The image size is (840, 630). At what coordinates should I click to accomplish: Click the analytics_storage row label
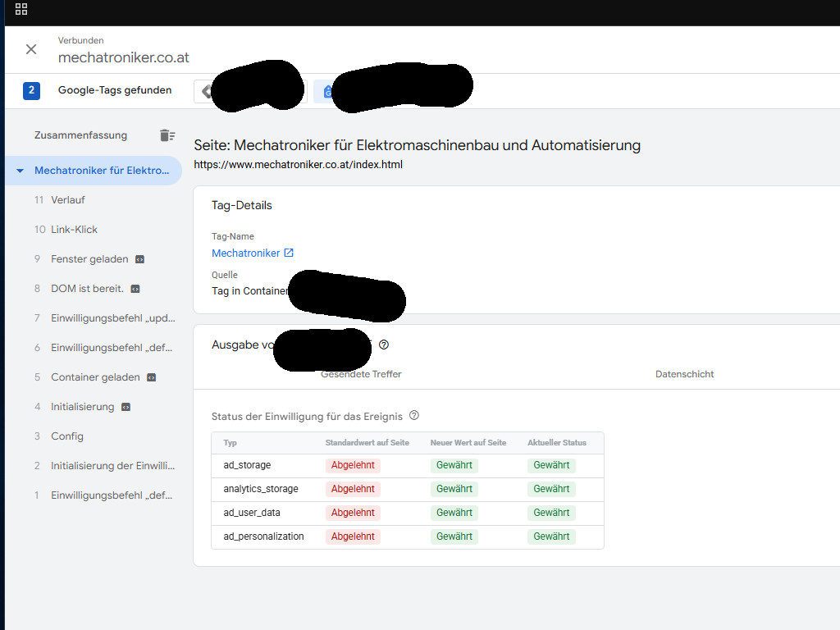pyautogui.click(x=261, y=489)
